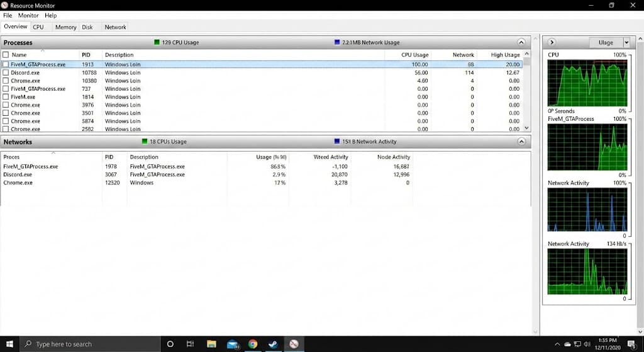Open the network tray icon

pos(577,344)
